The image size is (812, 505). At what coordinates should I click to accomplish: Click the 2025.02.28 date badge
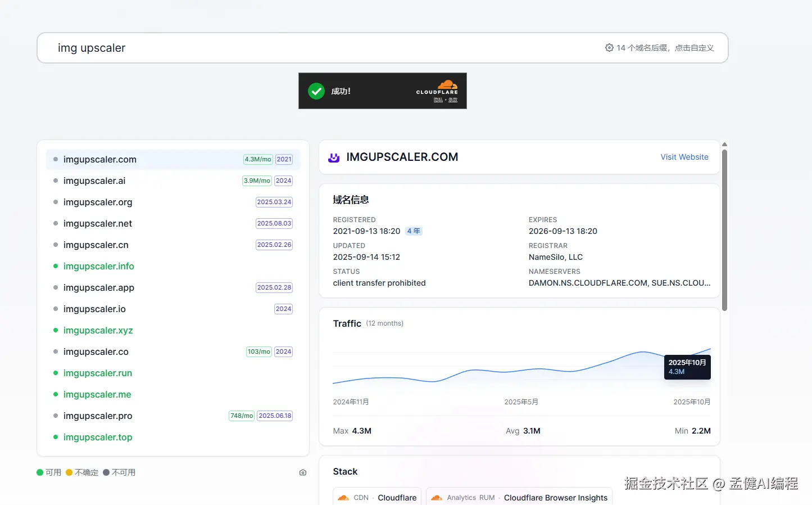[x=274, y=287]
